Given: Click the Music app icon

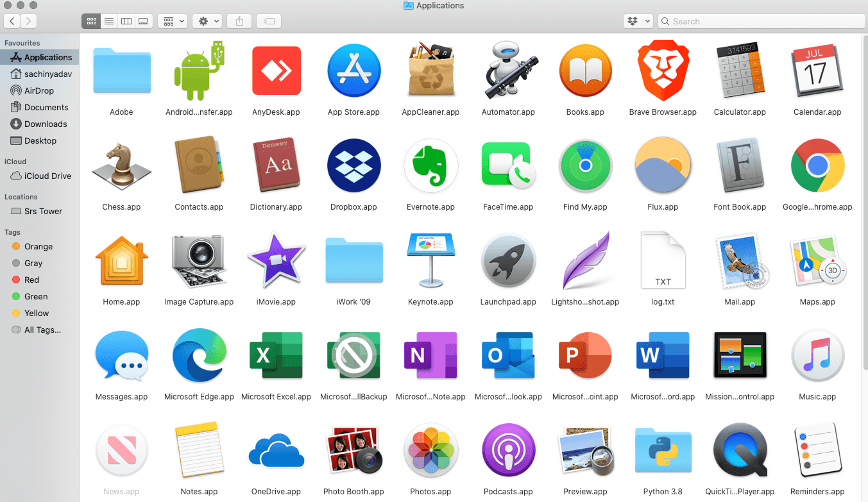Looking at the screenshot, I should [x=817, y=355].
